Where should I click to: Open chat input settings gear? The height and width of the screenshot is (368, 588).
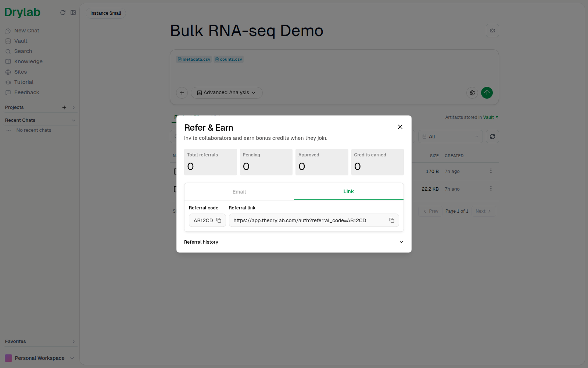(472, 93)
